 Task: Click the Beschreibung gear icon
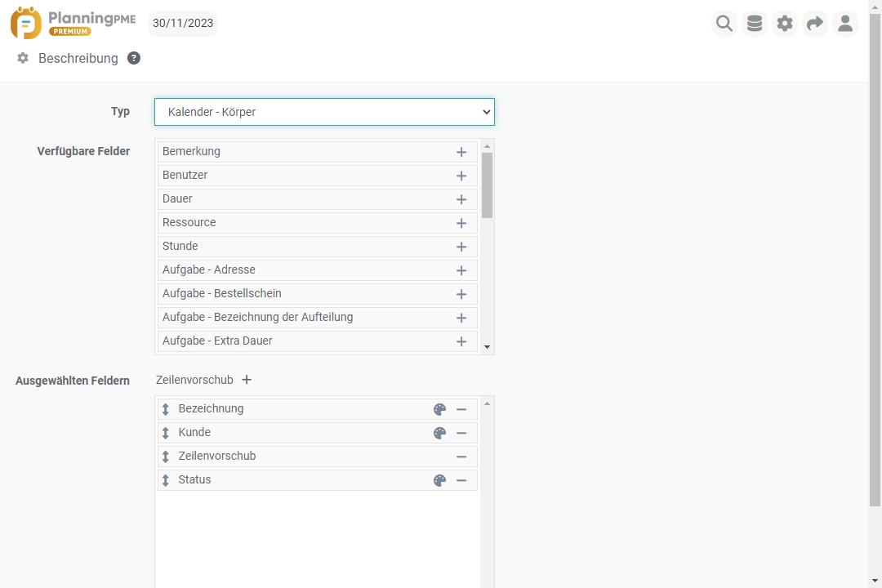(23, 58)
